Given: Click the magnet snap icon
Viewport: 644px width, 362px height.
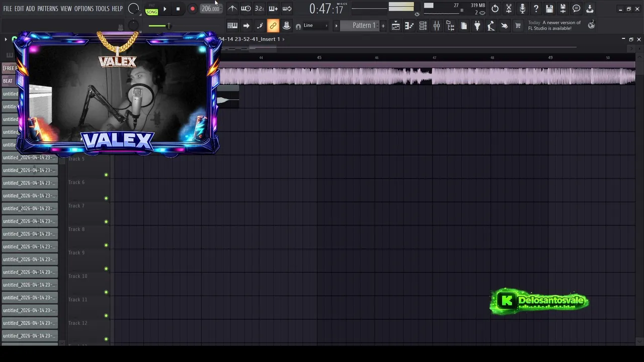Looking at the screenshot, I should (x=298, y=26).
